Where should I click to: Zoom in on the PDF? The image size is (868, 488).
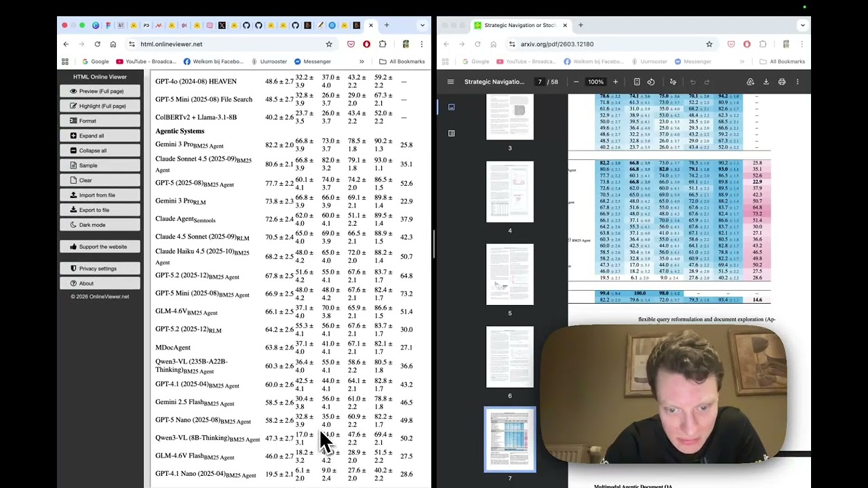(x=616, y=82)
